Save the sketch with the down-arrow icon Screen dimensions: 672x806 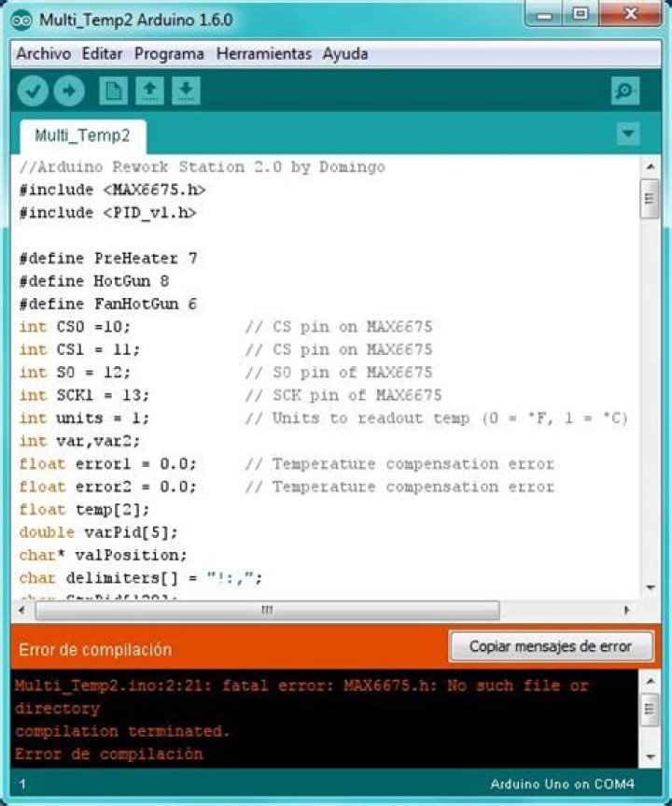186,91
